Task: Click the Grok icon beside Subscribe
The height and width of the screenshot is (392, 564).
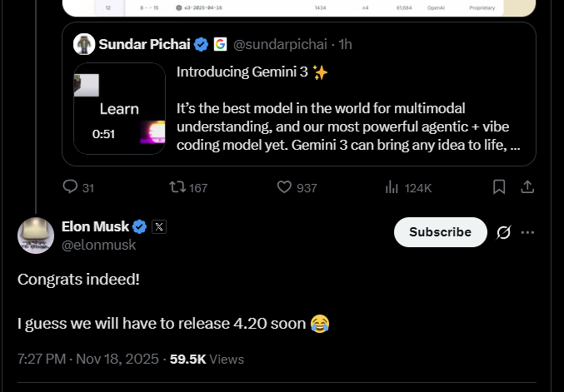Action: pos(503,232)
